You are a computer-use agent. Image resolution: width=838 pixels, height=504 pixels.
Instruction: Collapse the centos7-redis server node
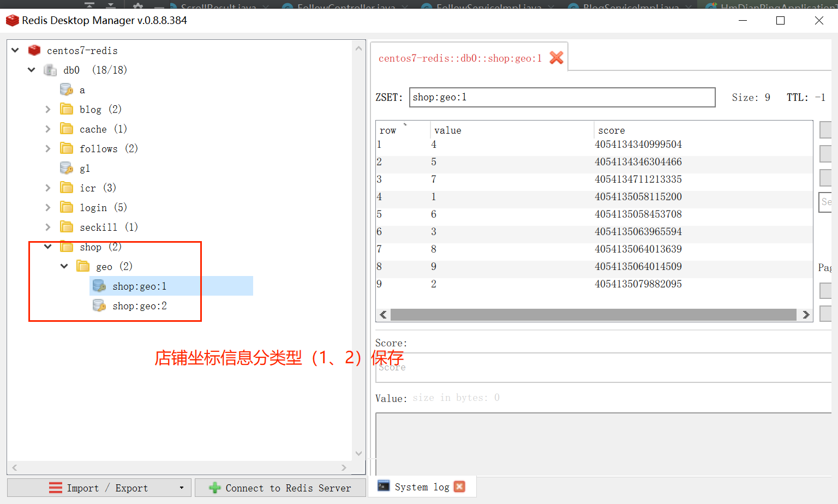coord(15,50)
